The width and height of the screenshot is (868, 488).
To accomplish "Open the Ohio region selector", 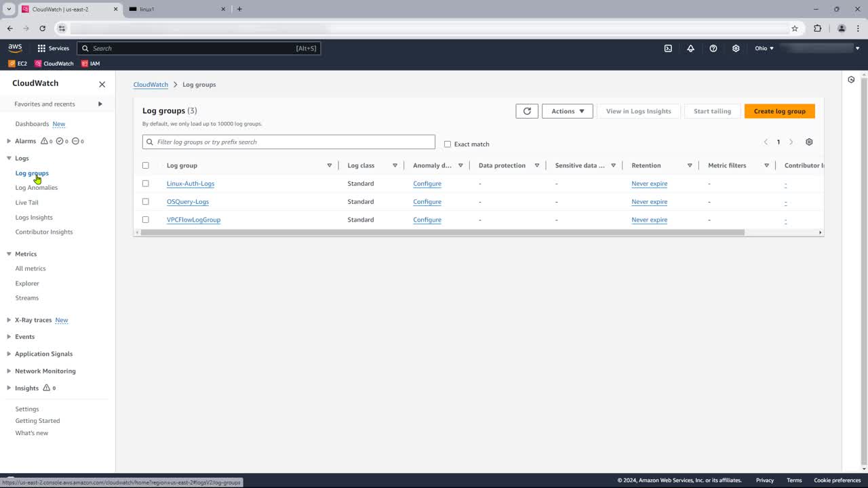I will [x=764, y=48].
